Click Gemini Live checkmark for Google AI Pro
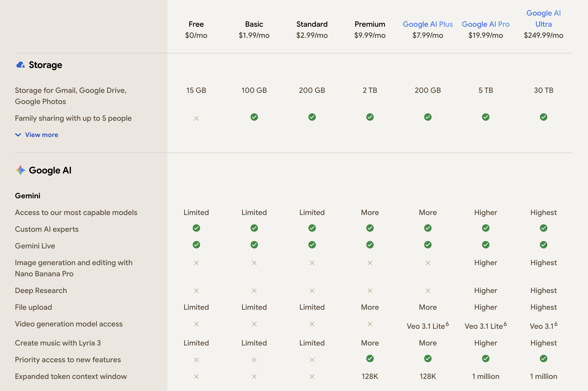The height and width of the screenshot is (391, 588). pos(486,245)
